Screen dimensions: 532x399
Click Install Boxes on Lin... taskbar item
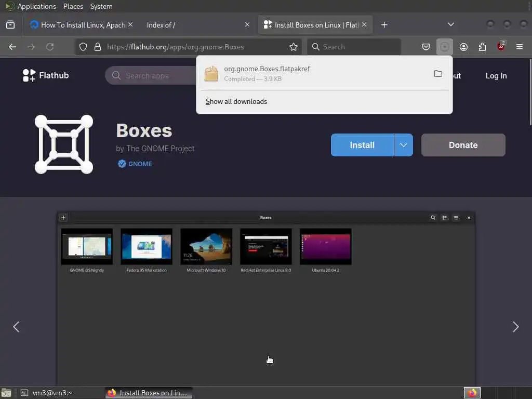(x=149, y=393)
